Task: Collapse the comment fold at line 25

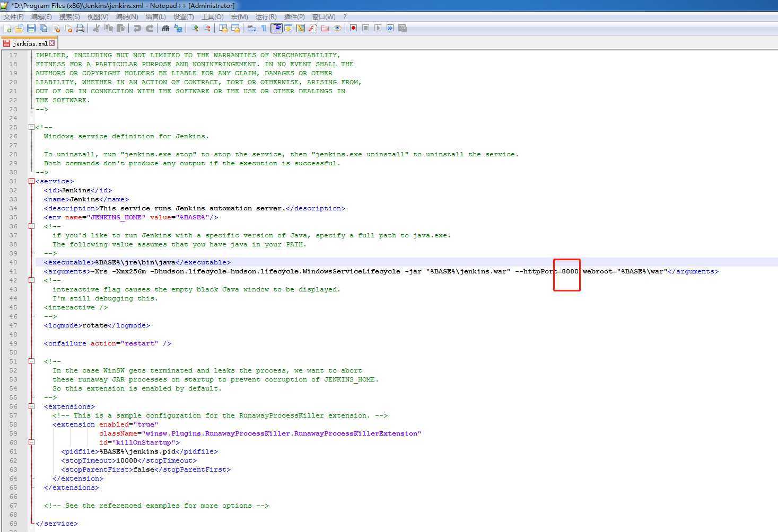Action: (31, 127)
